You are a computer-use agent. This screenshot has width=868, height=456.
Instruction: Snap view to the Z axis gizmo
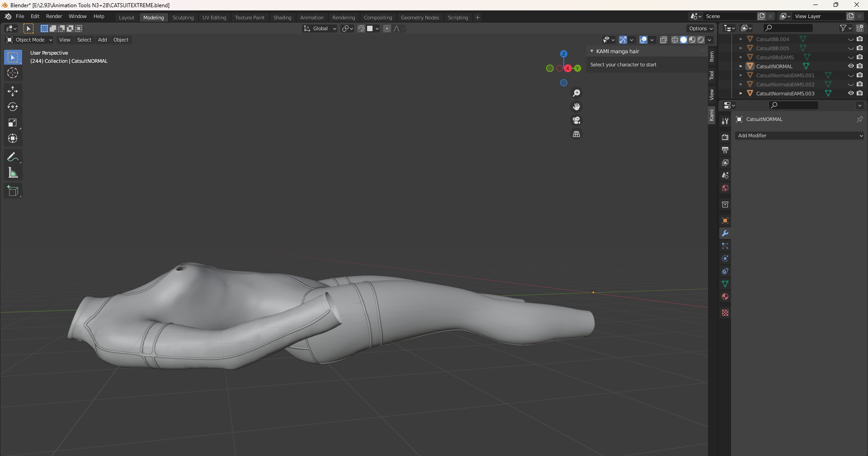tap(563, 54)
